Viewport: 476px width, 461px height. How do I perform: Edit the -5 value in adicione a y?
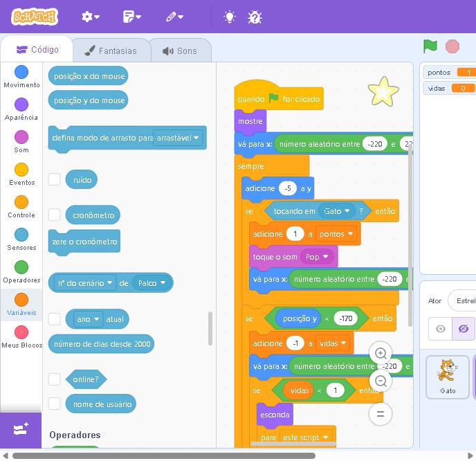pyautogui.click(x=288, y=188)
